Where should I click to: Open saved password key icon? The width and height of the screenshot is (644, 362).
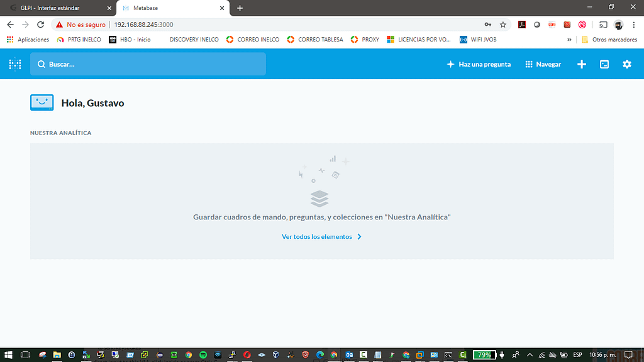(x=488, y=25)
